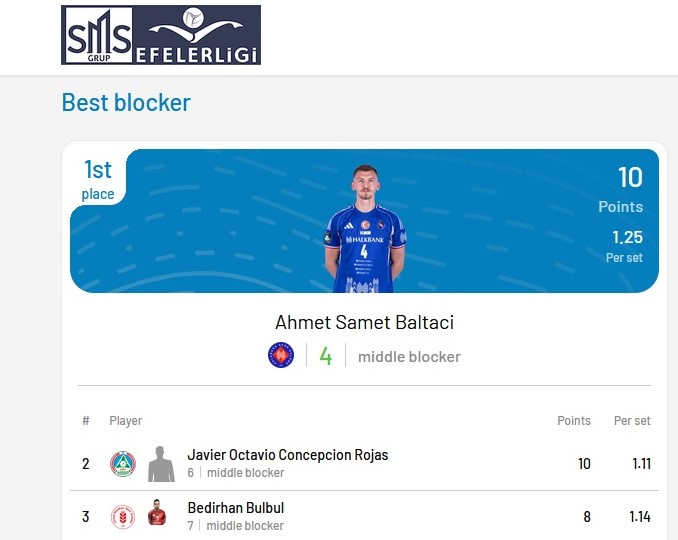Click Bedirhan Bulbul's club logo

(x=123, y=516)
